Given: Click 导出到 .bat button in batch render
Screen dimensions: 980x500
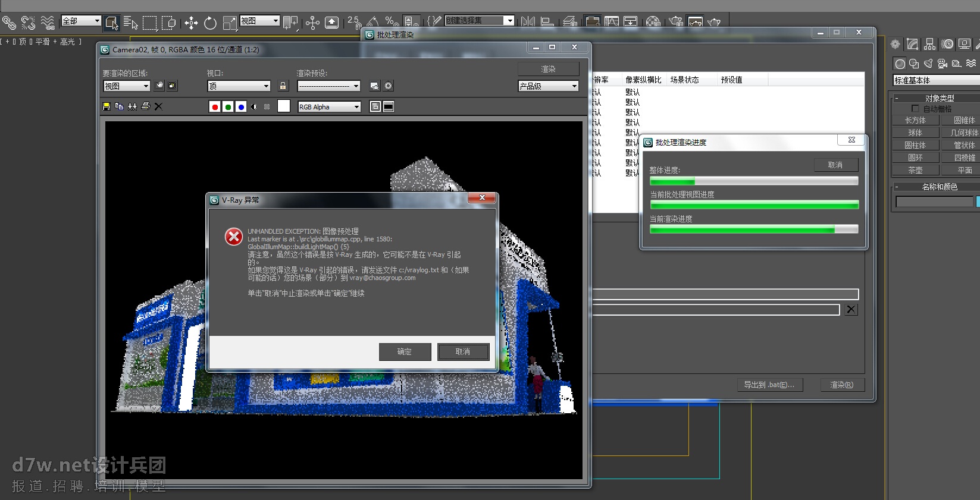Looking at the screenshot, I should (769, 385).
